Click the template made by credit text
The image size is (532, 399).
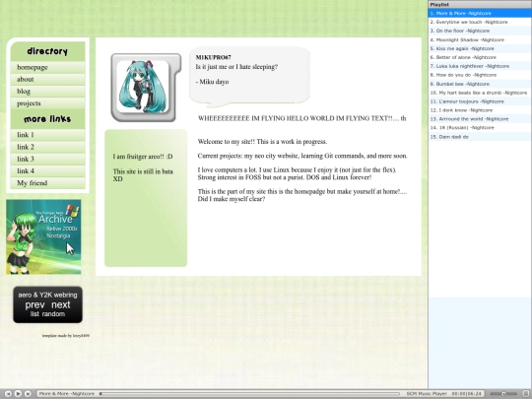pos(66,336)
